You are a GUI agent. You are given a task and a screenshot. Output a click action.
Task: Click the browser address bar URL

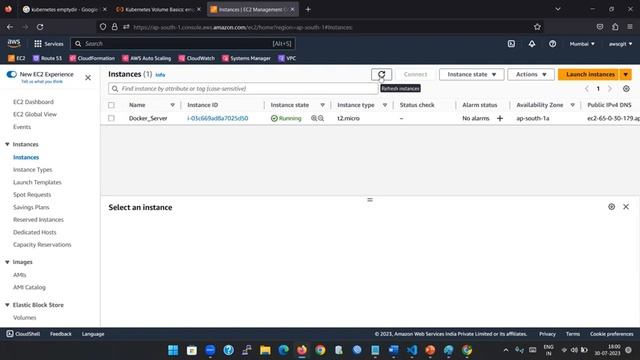(242, 27)
